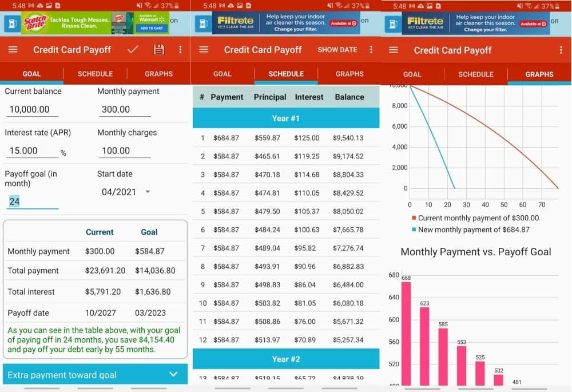This screenshot has width=572, height=392.
Task: Open hamburger menu on Schedule screen
Action: [204, 49]
